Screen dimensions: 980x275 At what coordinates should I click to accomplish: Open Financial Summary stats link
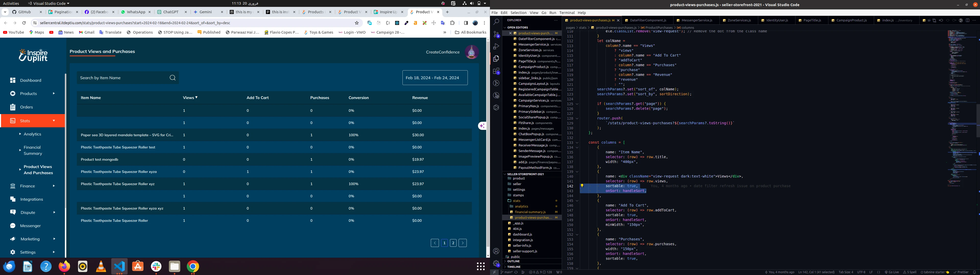tap(33, 150)
